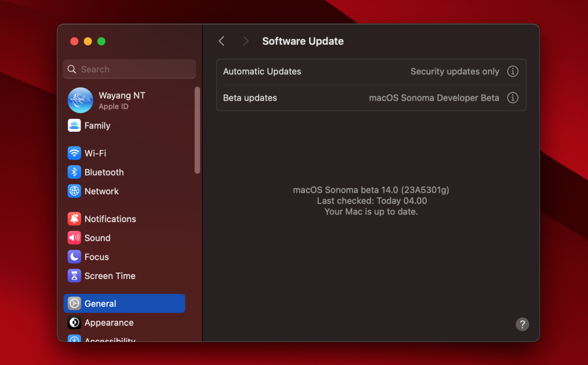Focus the Search field in sidebar
588x365 pixels.
pos(129,69)
